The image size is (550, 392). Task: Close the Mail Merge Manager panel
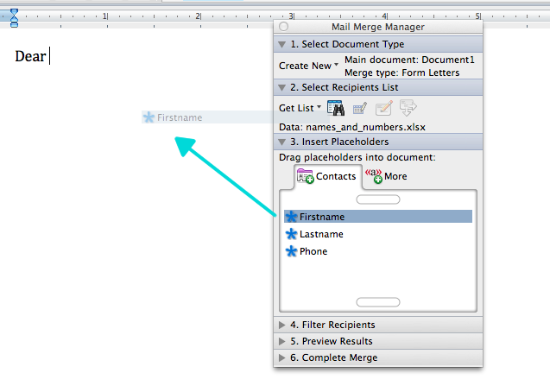[284, 27]
